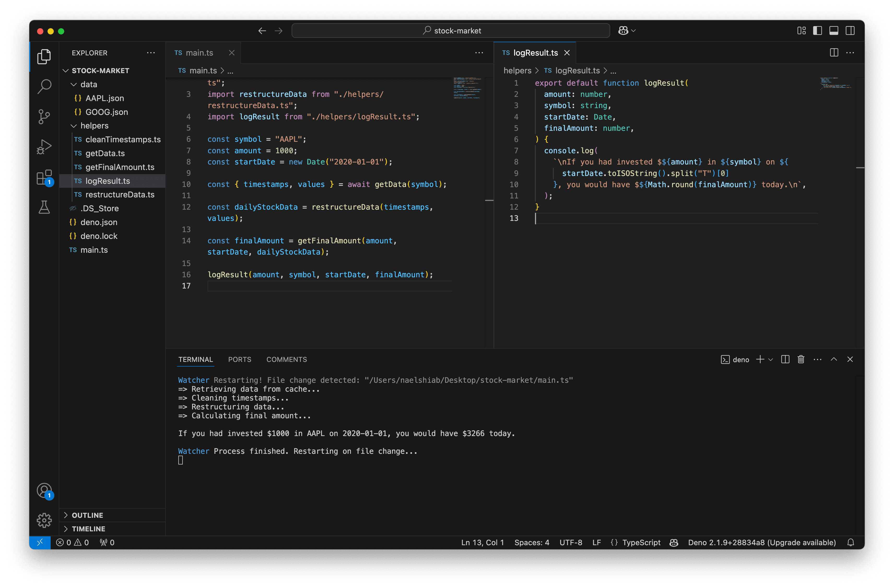Open AAPL.json in the explorer
This screenshot has width=894, height=588.
pos(112,98)
